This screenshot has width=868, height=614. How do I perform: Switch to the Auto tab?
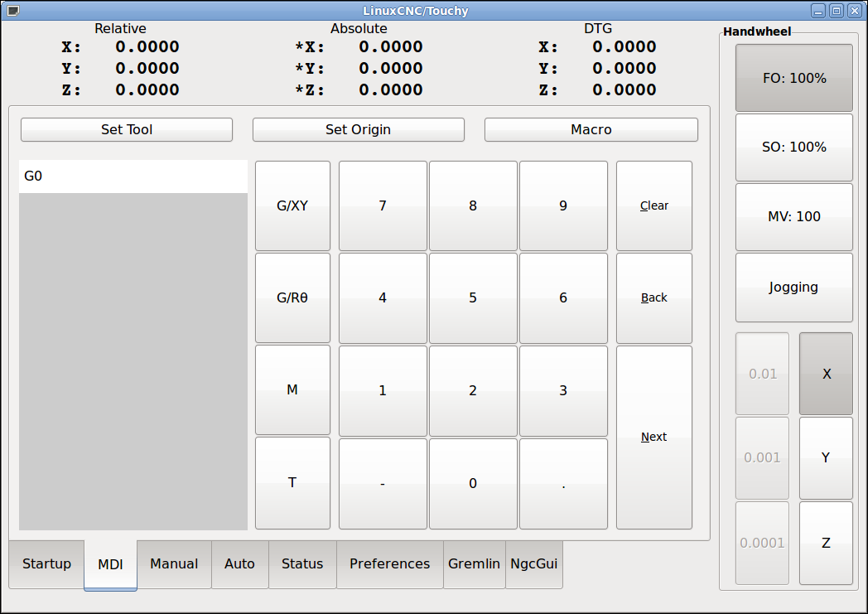(x=239, y=564)
